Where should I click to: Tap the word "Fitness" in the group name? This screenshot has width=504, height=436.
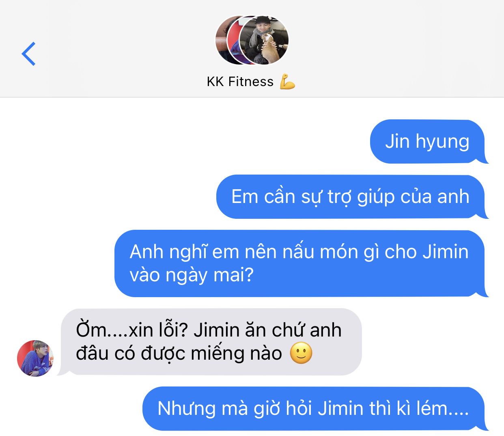251,82
